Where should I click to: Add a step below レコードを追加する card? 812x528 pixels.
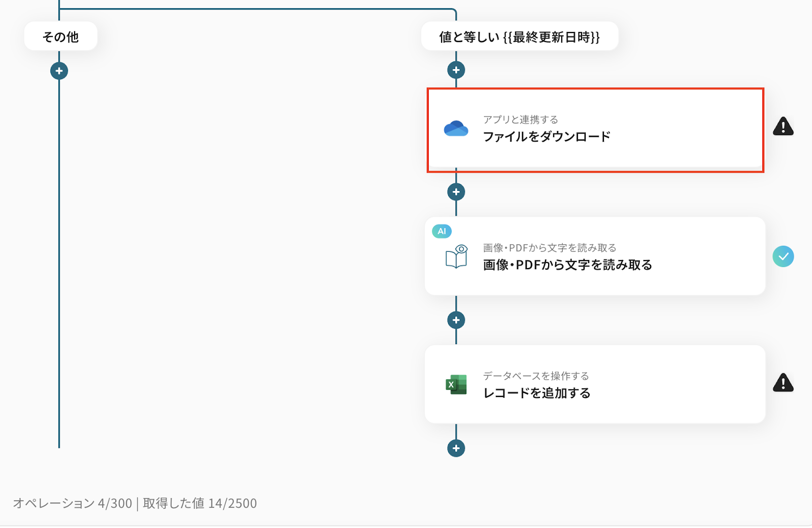pos(456,448)
